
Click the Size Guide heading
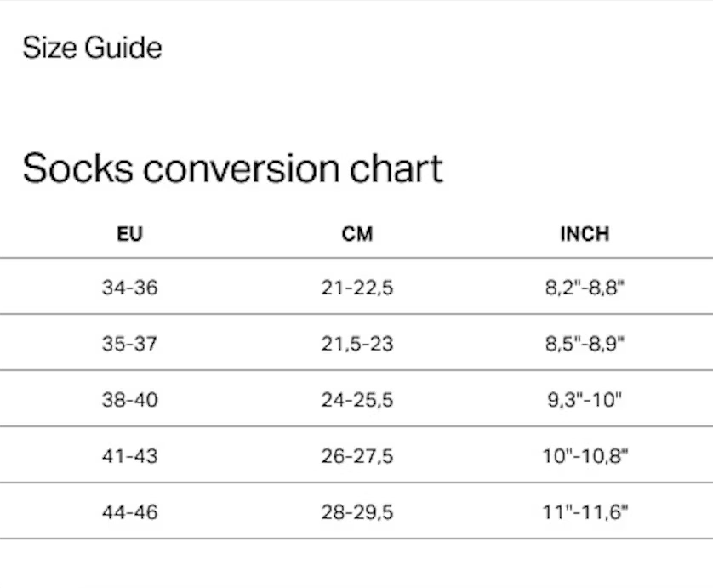pyautogui.click(x=92, y=47)
